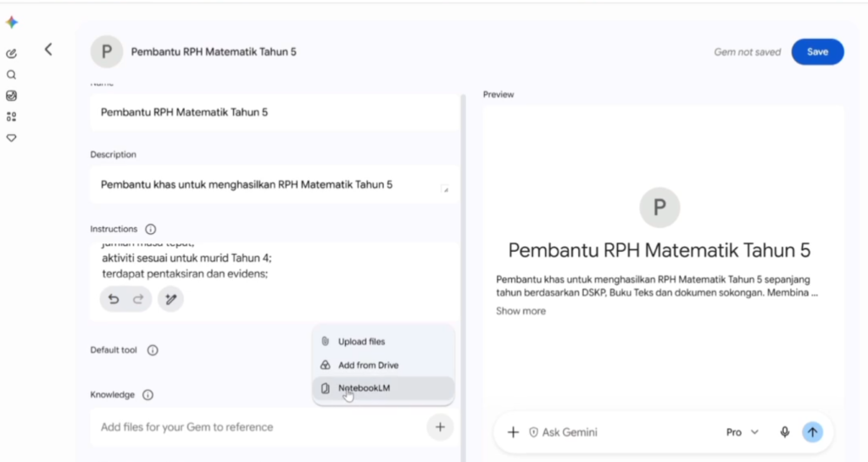Open the Pro model dropdown
This screenshot has width=868, height=462.
743,432
